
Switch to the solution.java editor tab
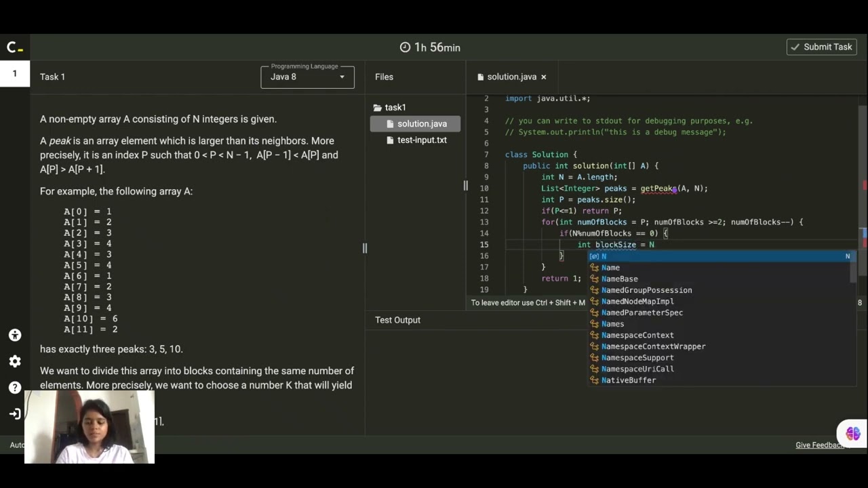click(511, 77)
